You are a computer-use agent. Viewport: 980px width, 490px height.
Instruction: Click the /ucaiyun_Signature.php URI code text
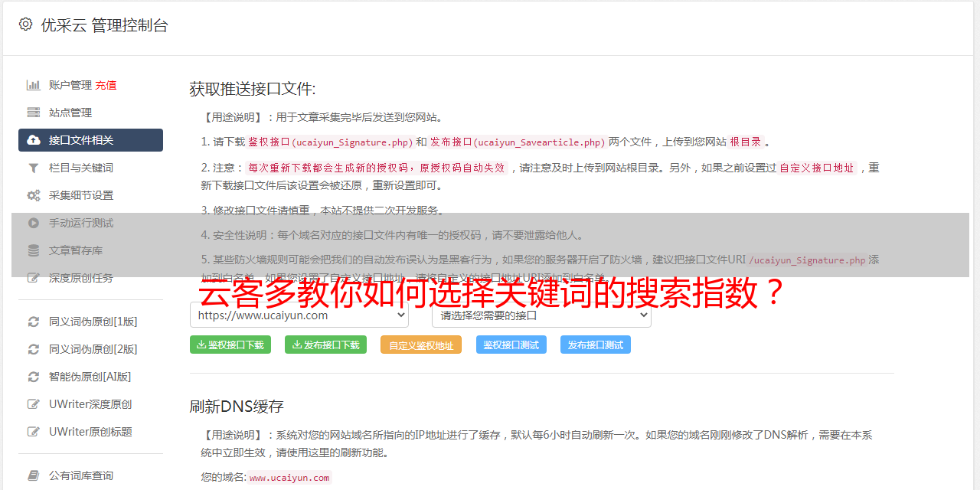tap(807, 260)
